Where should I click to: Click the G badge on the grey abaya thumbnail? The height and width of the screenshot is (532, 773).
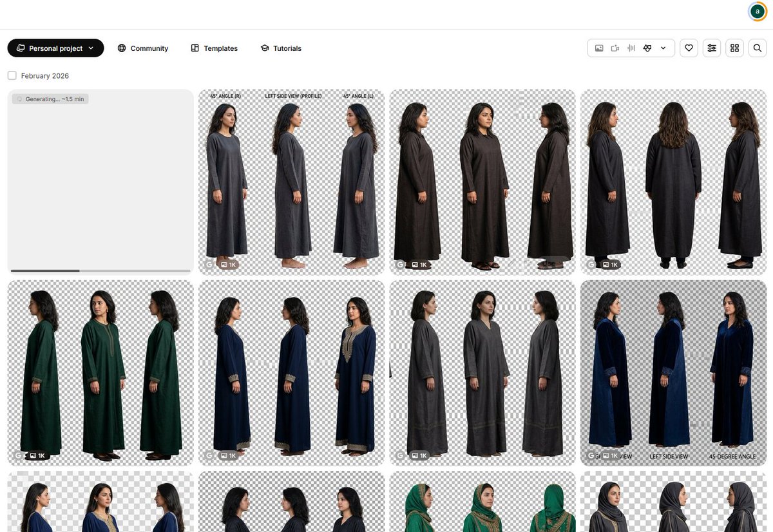(x=400, y=455)
